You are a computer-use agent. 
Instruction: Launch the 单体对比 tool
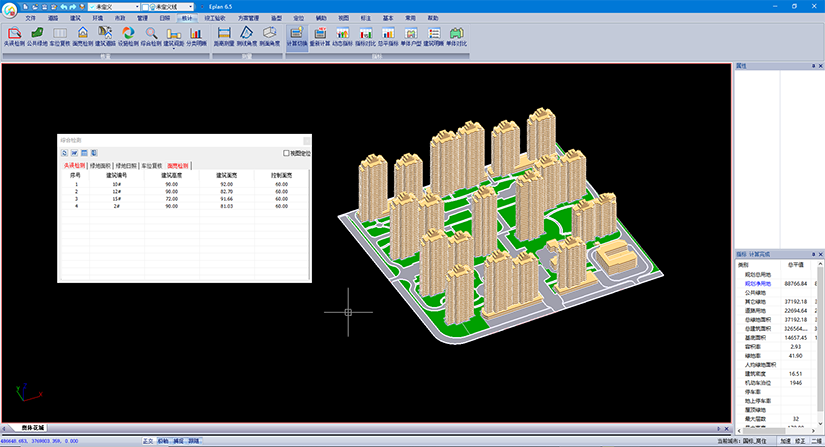(x=456, y=35)
